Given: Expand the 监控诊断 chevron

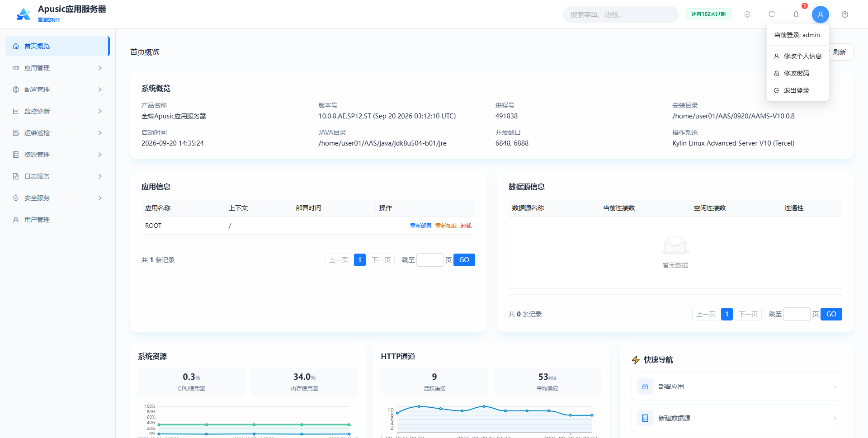Looking at the screenshot, I should coord(100,111).
